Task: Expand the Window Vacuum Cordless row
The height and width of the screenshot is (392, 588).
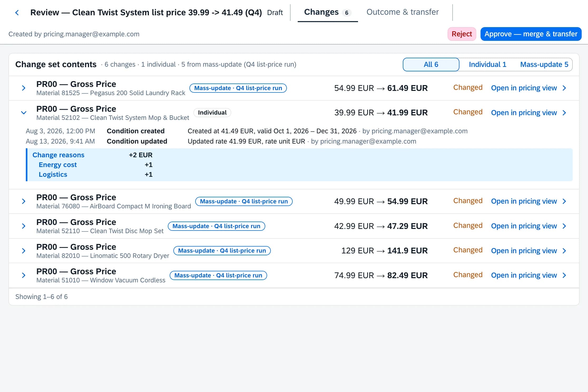Action: tap(23, 275)
